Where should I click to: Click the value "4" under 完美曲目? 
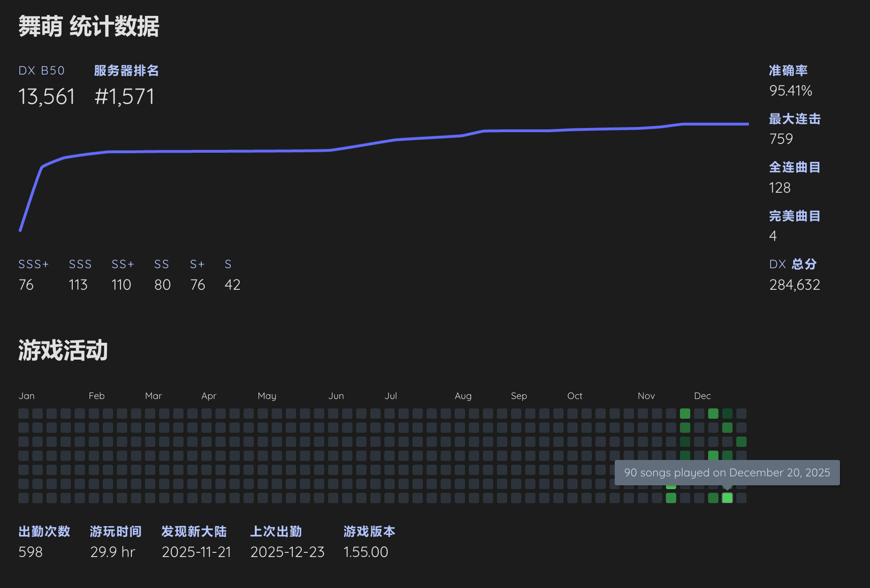click(x=773, y=236)
